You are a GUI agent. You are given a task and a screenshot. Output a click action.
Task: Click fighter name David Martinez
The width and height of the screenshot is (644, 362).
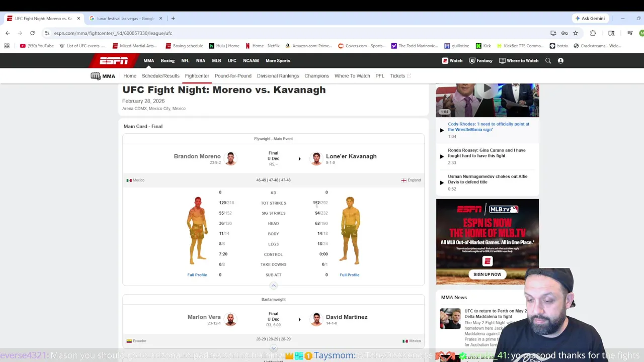point(347,317)
